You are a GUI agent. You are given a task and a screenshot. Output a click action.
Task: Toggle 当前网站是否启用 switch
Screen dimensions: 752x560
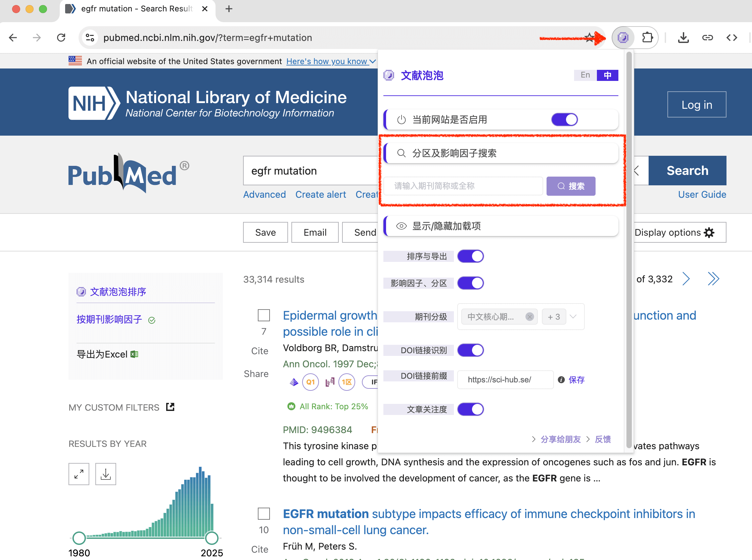point(564,120)
